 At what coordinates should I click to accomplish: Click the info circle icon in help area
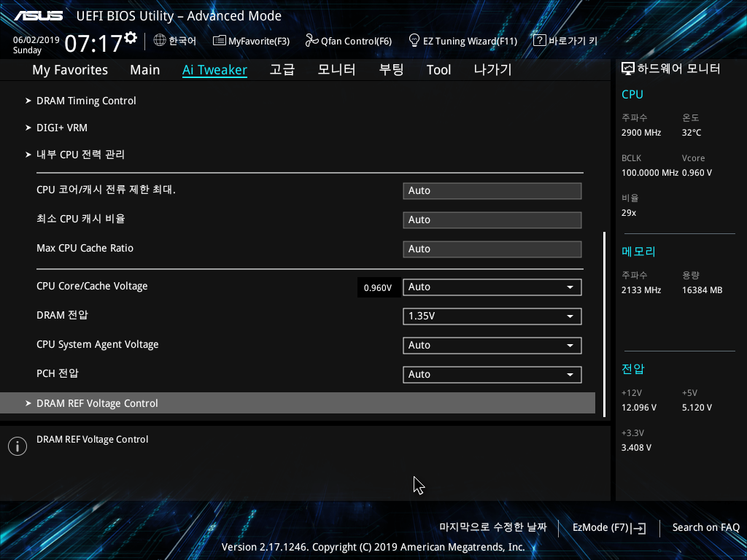click(18, 446)
